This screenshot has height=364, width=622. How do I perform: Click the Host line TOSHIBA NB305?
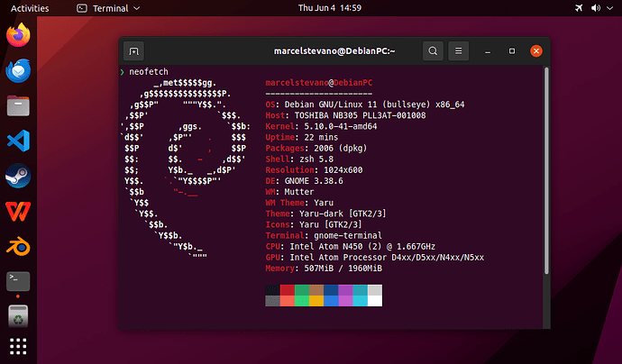(x=345, y=115)
